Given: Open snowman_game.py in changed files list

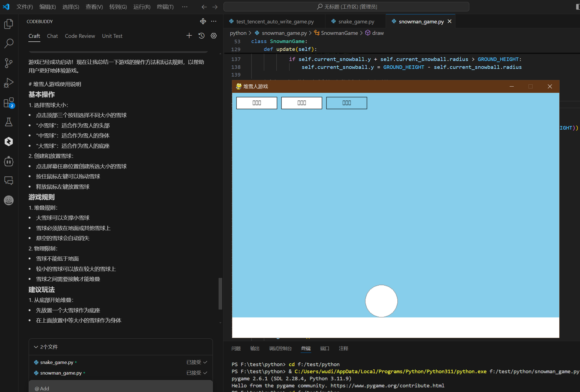Looking at the screenshot, I should 61,373.
